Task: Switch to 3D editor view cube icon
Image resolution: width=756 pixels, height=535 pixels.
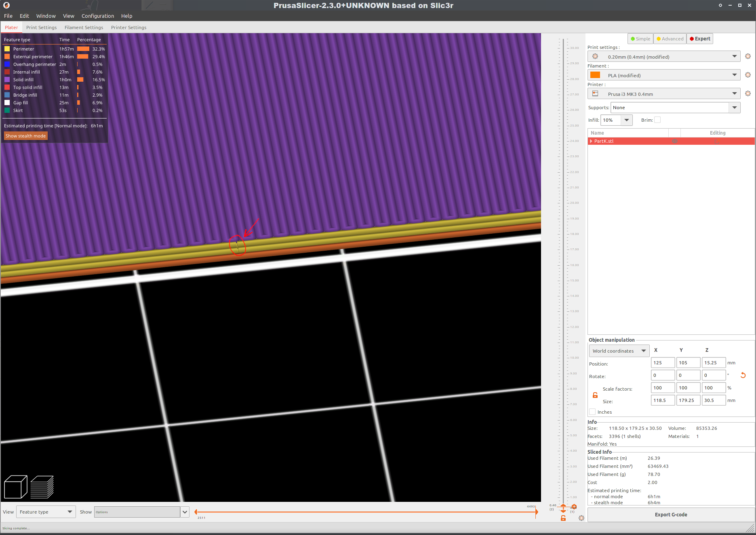Action: click(x=15, y=487)
